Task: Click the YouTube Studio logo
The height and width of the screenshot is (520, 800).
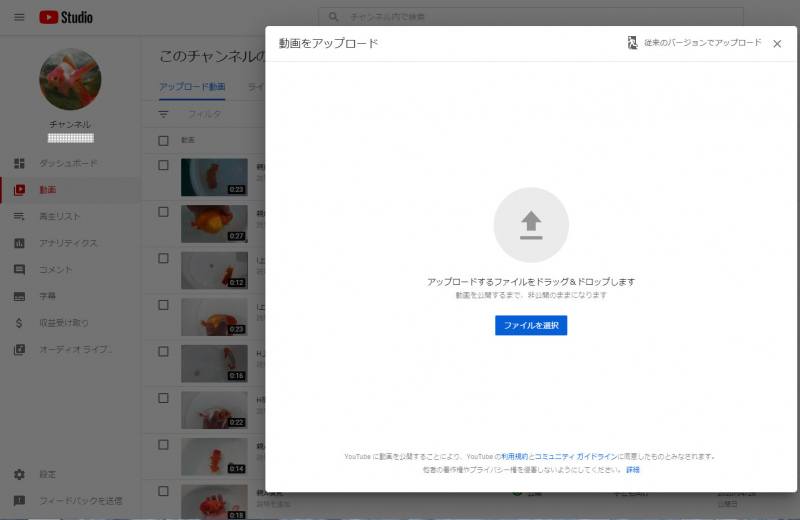Action: tap(66, 17)
